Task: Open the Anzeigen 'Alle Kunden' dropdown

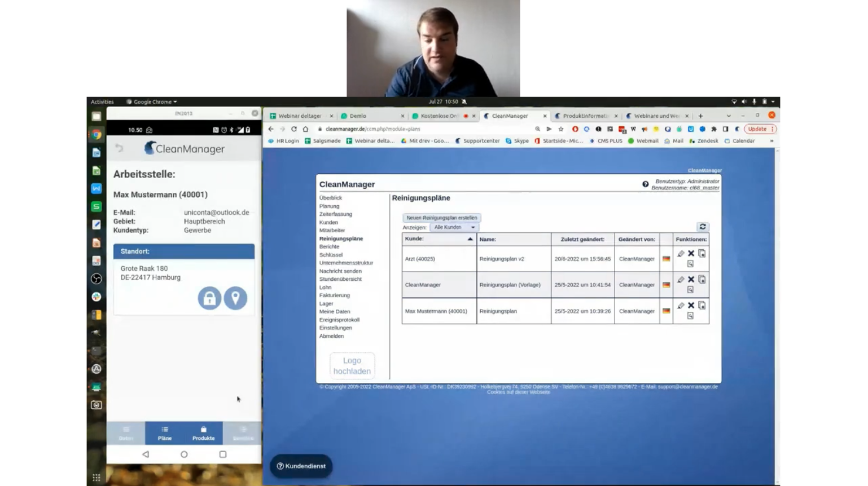Action: click(x=454, y=227)
